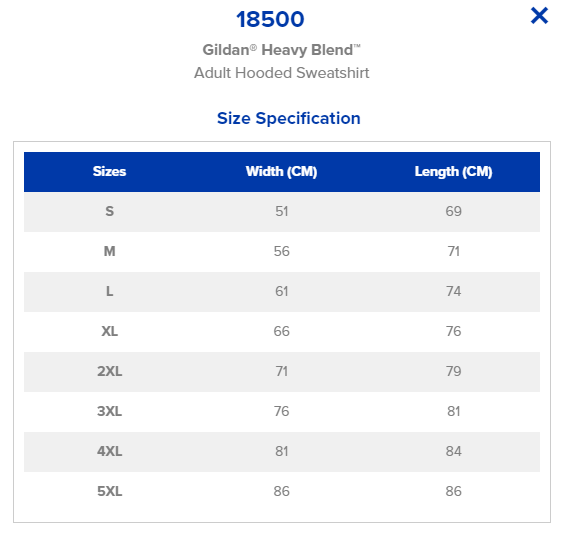Select the Length (CM) column header

tap(453, 172)
